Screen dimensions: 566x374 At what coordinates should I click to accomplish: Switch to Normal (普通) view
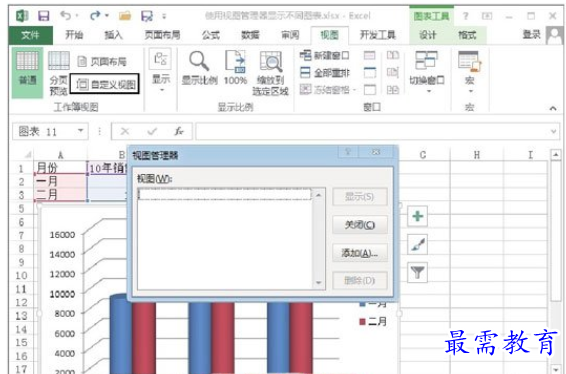[x=27, y=72]
